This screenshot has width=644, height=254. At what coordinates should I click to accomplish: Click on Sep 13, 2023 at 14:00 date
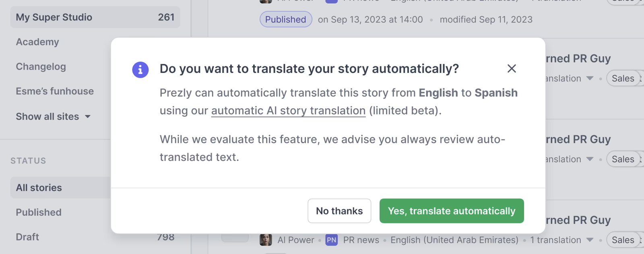tap(370, 19)
